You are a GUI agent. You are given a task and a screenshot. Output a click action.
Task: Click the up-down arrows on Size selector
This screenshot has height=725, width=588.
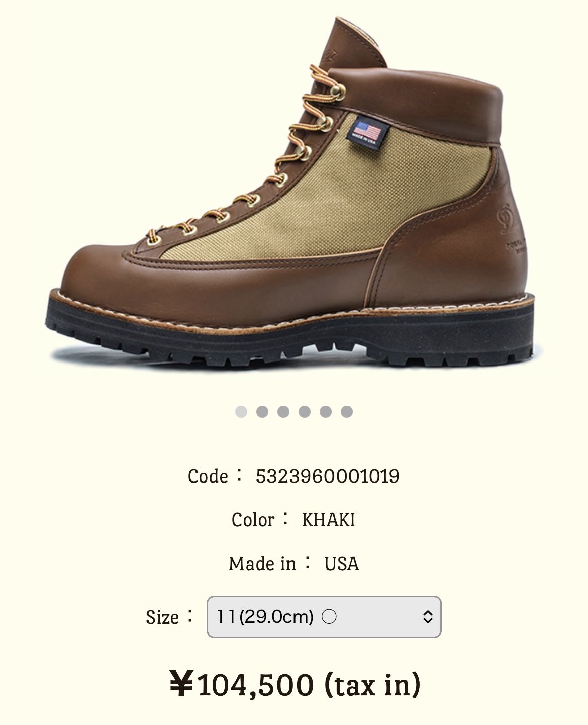pyautogui.click(x=428, y=617)
